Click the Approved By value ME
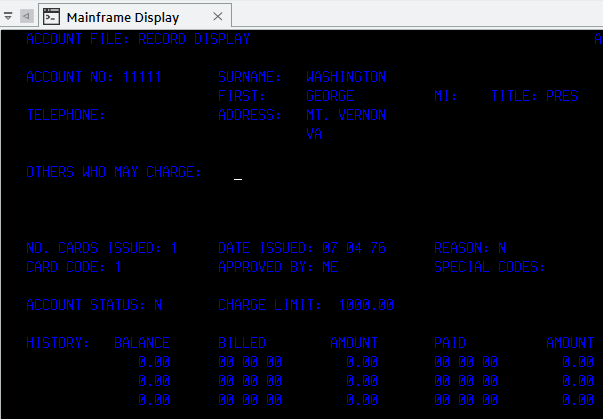The image size is (603, 419). pos(330,267)
